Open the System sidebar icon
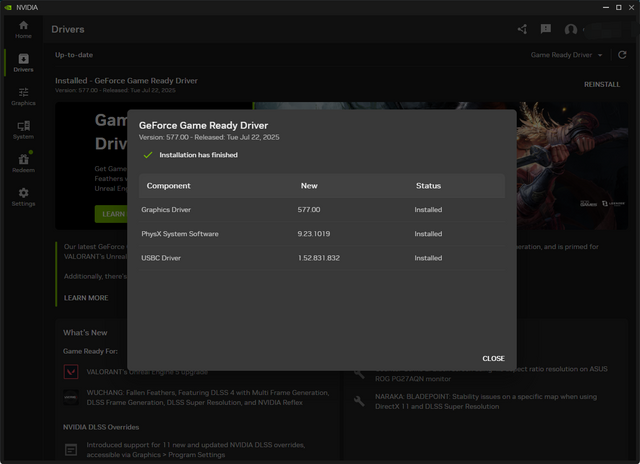 23,130
